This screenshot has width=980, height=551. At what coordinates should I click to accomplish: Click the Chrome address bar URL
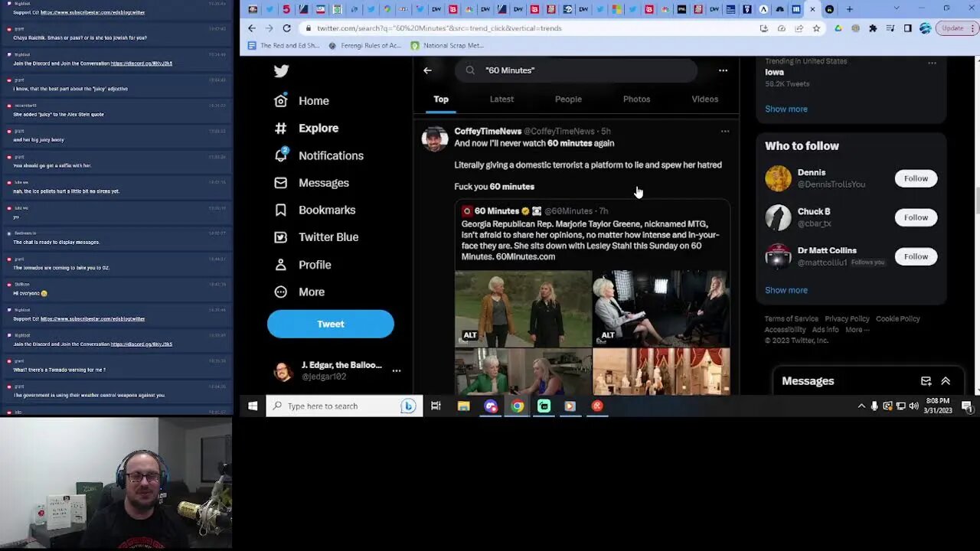click(439, 28)
